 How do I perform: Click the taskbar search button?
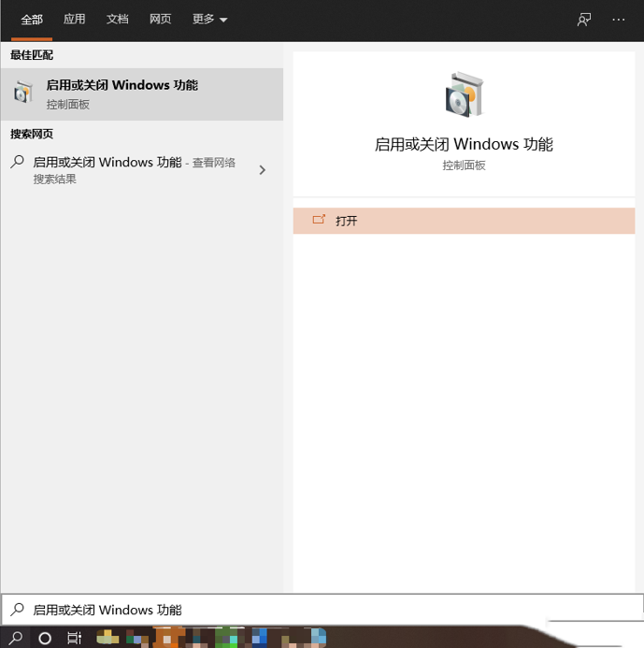(16, 638)
